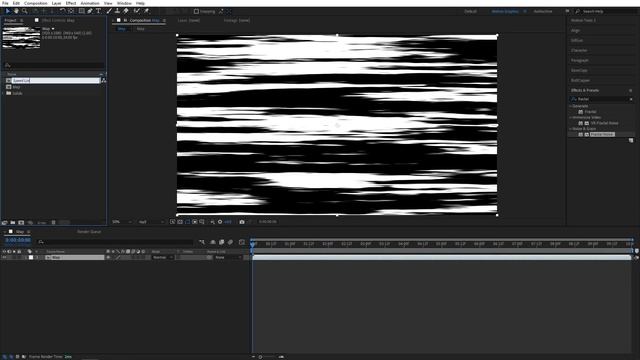Click the delete trash icon in Project panel
The width and height of the screenshot is (640, 360).
coord(53,222)
